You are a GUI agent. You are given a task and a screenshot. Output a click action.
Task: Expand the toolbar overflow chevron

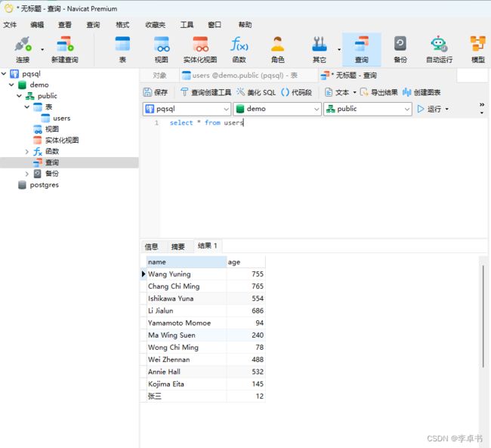pos(482,108)
